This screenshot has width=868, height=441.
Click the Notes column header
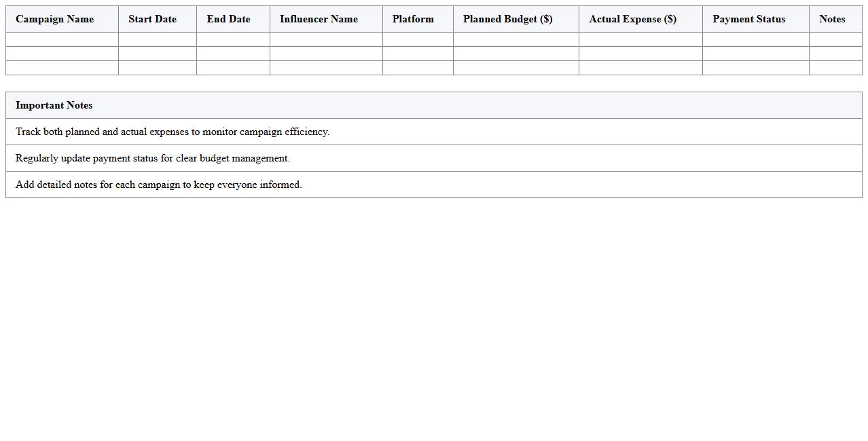(x=832, y=19)
